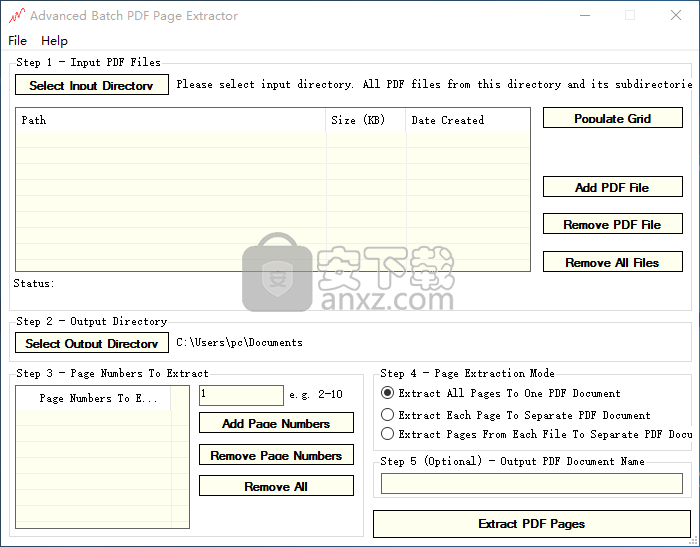Screen dimensions: 700x547
Task: Focus the page number input field
Action: pyautogui.click(x=241, y=395)
